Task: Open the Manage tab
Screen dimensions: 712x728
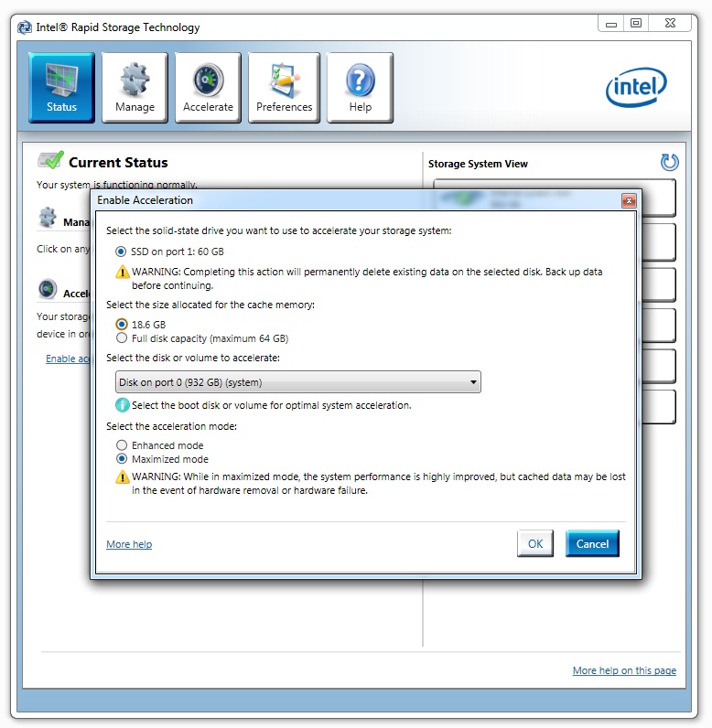Action: point(135,87)
